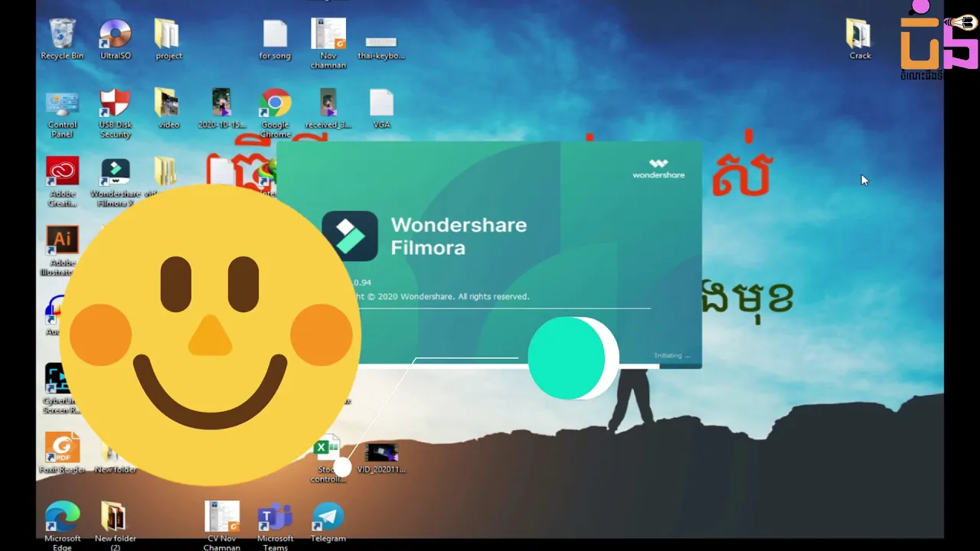Launch Microsoft Edge from desktop

[62, 527]
